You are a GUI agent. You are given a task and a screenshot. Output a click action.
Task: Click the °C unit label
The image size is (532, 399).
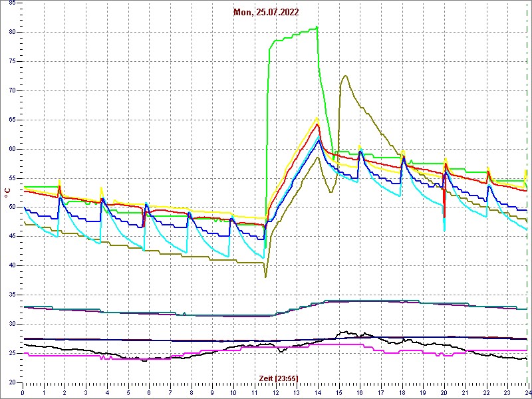pyautogui.click(x=7, y=193)
